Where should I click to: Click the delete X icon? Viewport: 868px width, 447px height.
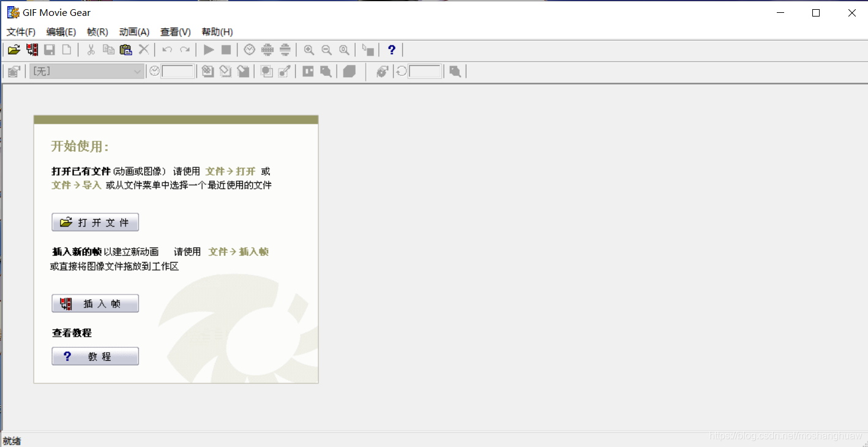point(144,50)
